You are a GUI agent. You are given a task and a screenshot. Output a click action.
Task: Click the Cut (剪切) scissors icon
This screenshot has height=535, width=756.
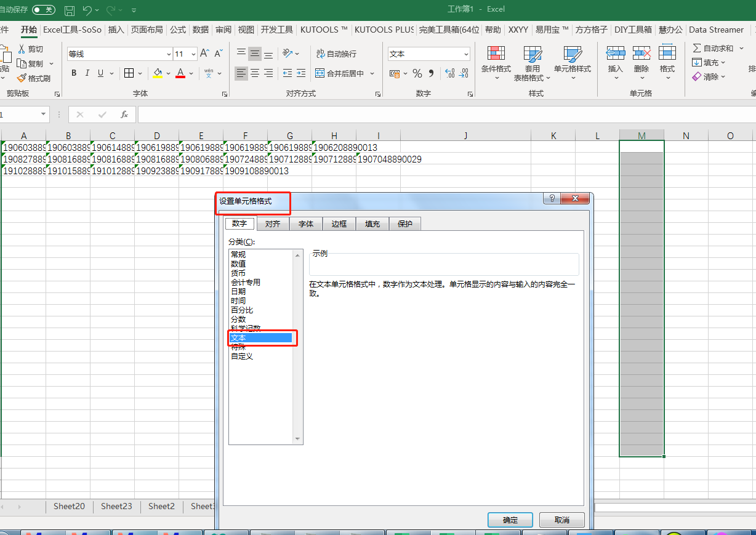pyautogui.click(x=22, y=49)
